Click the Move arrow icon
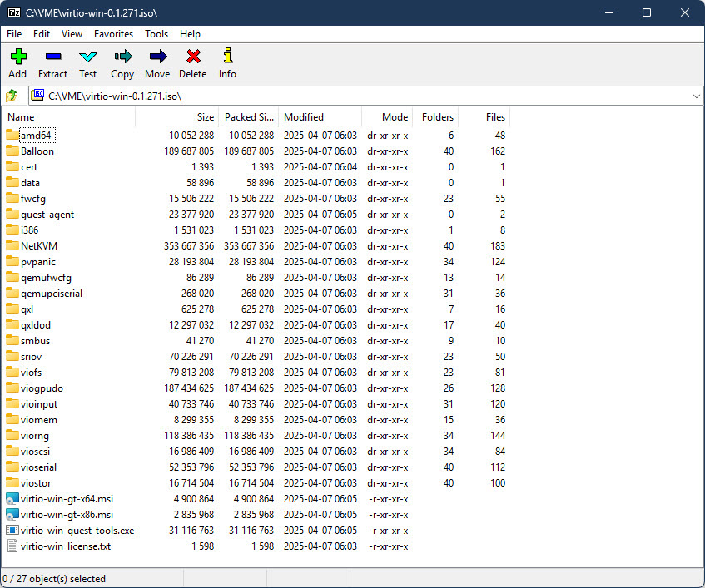The width and height of the screenshot is (705, 588). pyautogui.click(x=157, y=57)
